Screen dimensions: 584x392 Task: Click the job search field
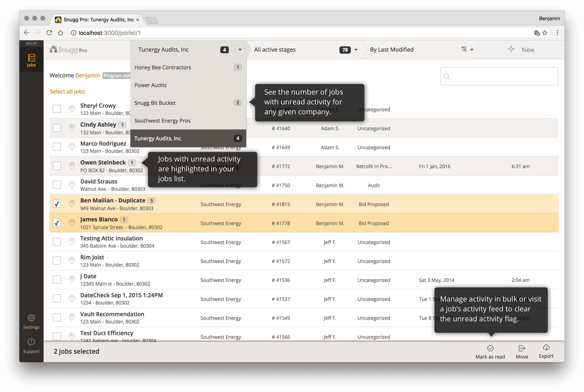pos(499,77)
